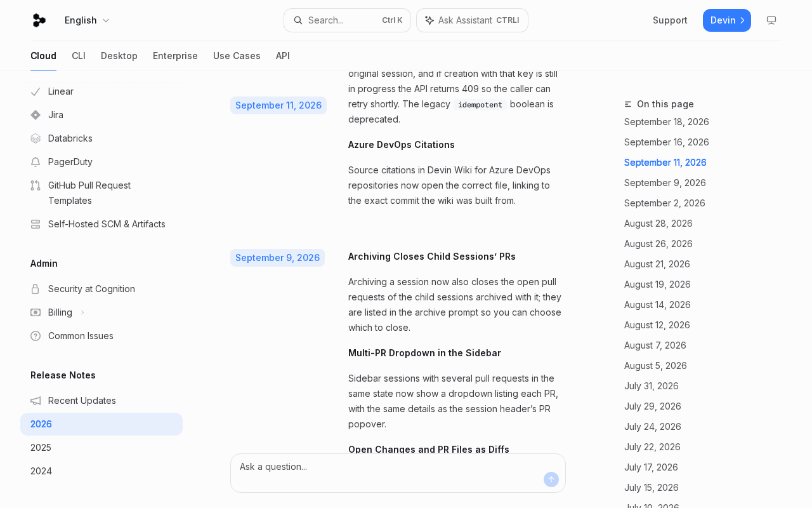The width and height of the screenshot is (812, 508).
Task: Jump to August 7, 2026 section
Action: [655, 345]
